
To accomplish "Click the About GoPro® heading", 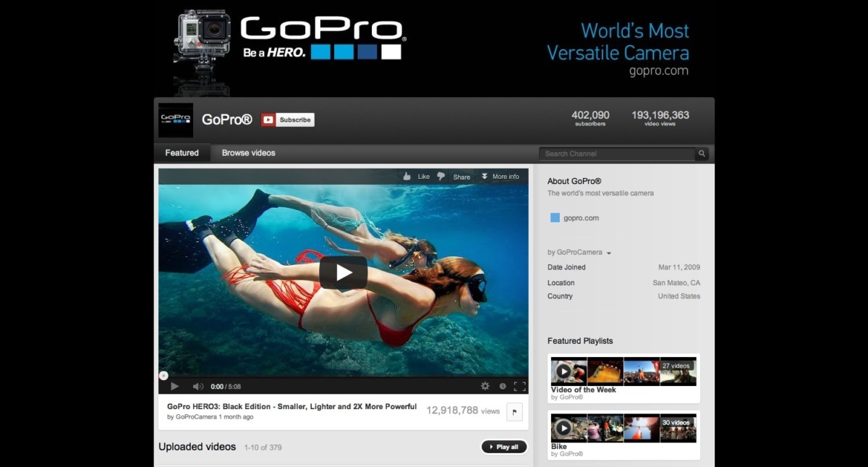I will coord(574,181).
